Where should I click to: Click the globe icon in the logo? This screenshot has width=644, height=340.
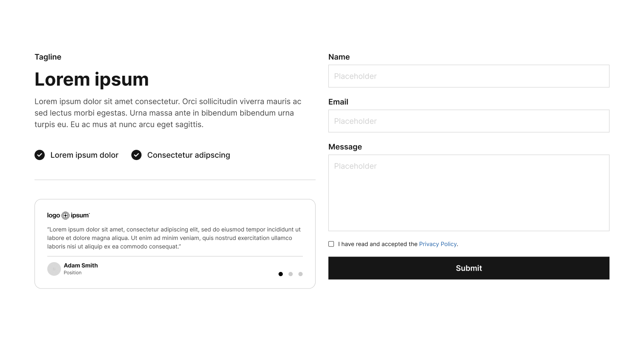(66, 216)
